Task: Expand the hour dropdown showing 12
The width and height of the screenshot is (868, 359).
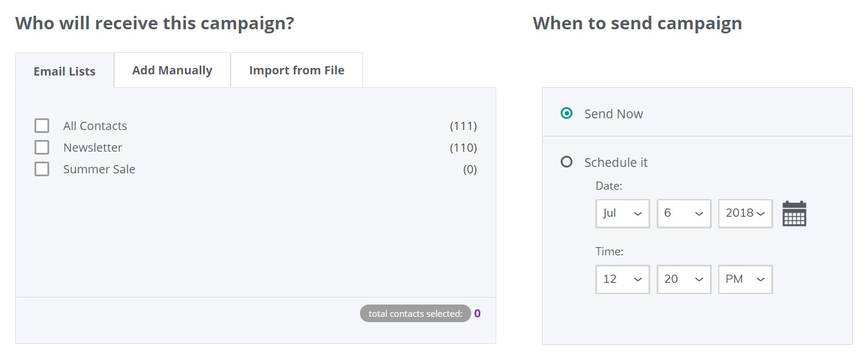Action: (623, 279)
